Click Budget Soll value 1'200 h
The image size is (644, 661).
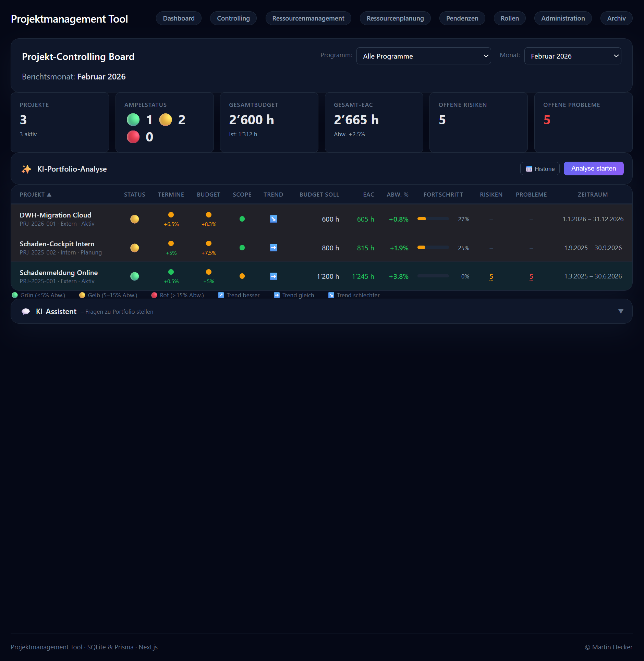tap(328, 276)
